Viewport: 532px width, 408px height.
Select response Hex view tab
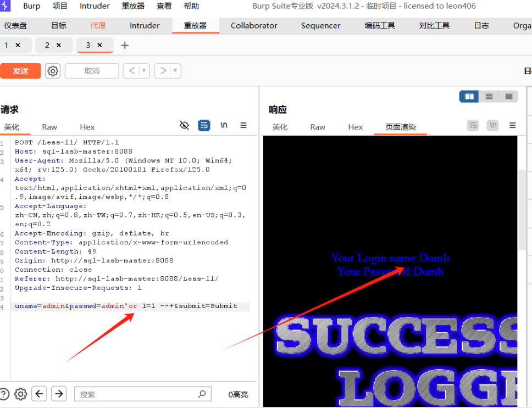point(355,127)
